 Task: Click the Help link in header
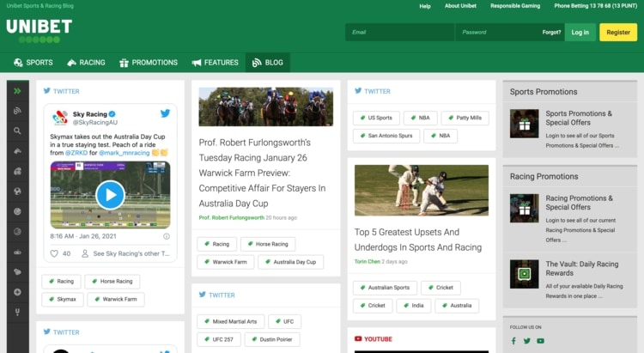(425, 6)
